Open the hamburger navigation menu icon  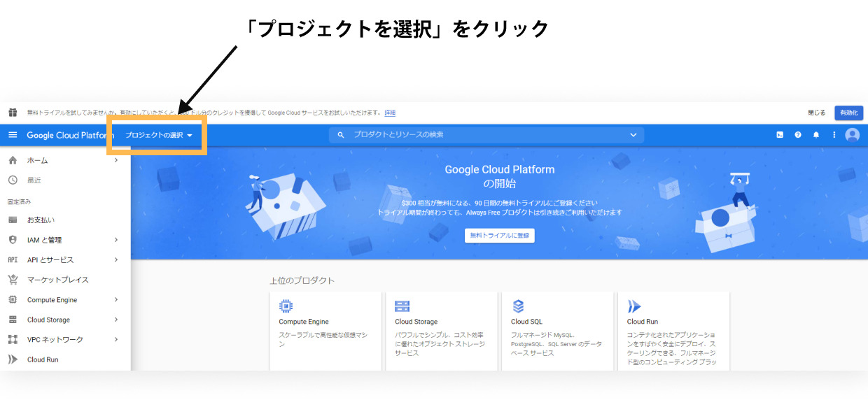tap(11, 135)
